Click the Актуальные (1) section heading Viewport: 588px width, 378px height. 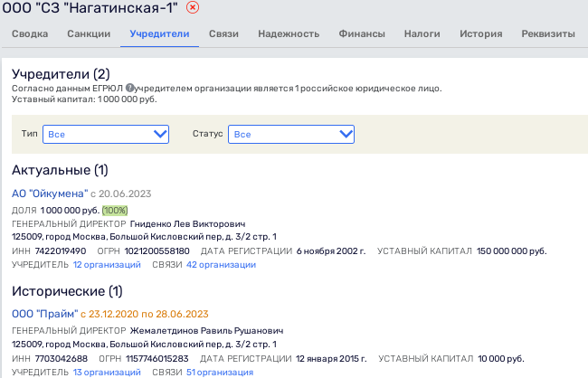click(x=60, y=170)
